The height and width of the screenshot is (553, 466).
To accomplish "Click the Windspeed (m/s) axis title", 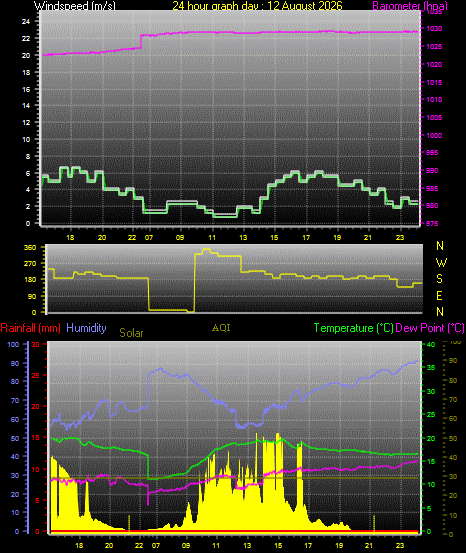I will [x=74, y=5].
